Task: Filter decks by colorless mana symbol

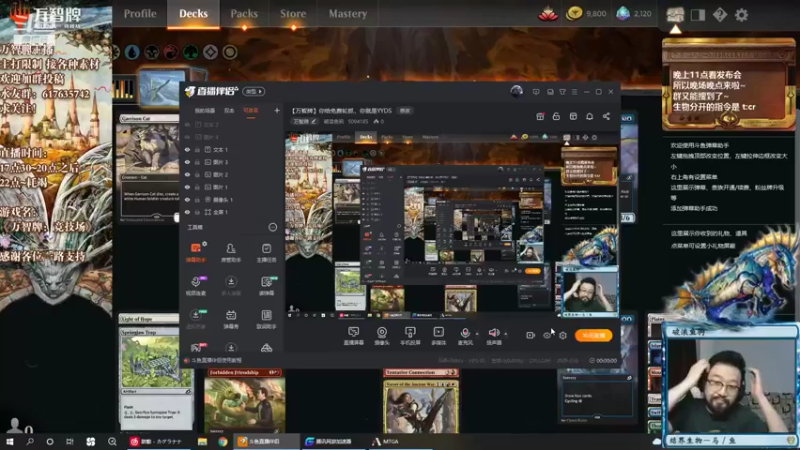Action: [210, 52]
